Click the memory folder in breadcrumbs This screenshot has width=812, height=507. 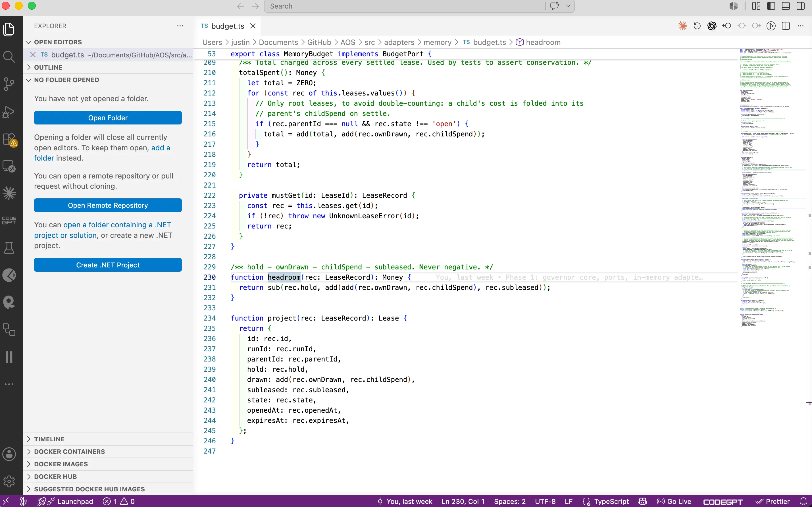click(437, 42)
